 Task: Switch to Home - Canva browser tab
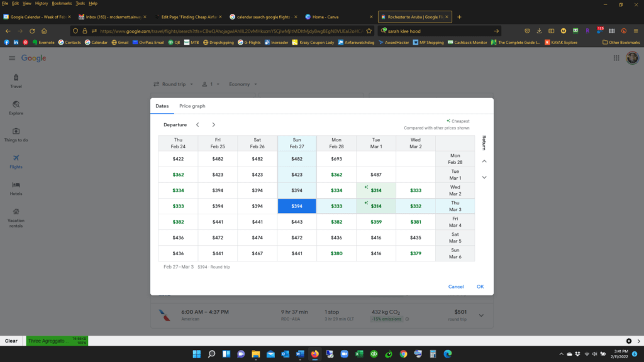pyautogui.click(x=339, y=17)
